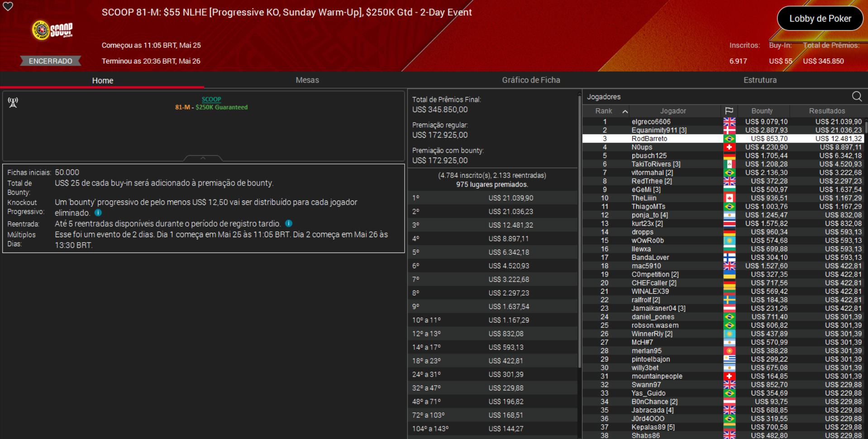Click N0ups result US$ 8.897,11
Viewport: 868px width, 439px height.
coord(840,147)
